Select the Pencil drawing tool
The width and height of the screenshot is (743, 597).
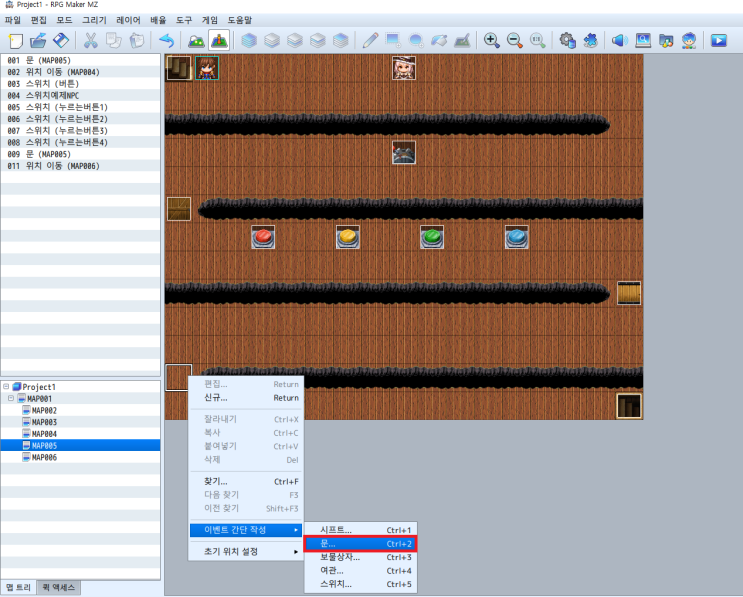tap(370, 41)
